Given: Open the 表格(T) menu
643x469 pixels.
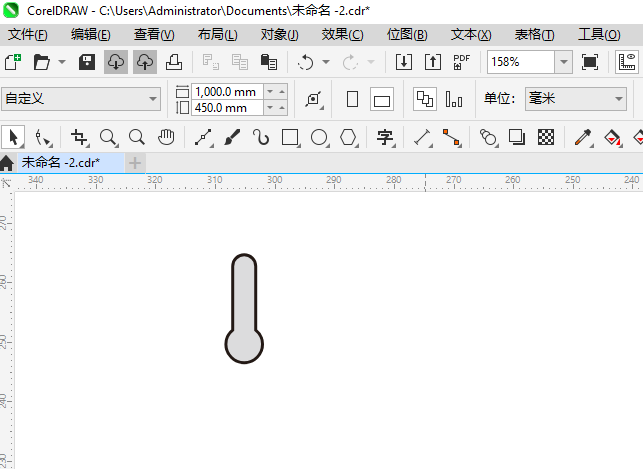Looking at the screenshot, I should coord(535,35).
